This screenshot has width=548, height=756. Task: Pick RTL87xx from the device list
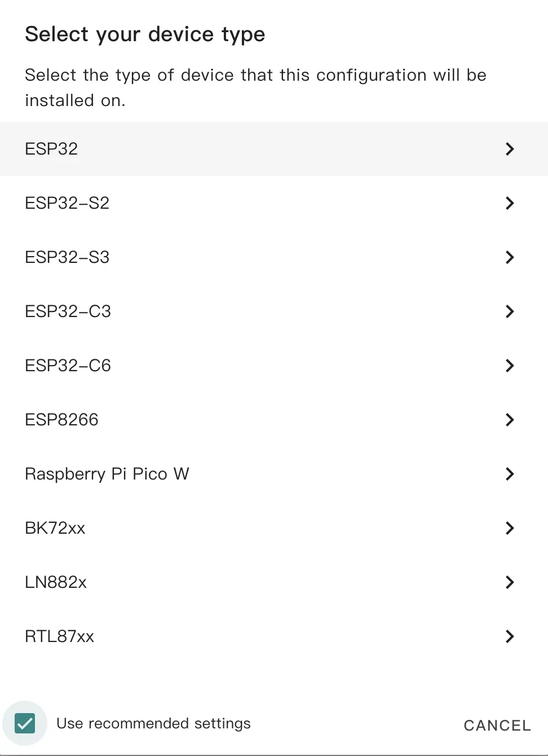click(59, 636)
